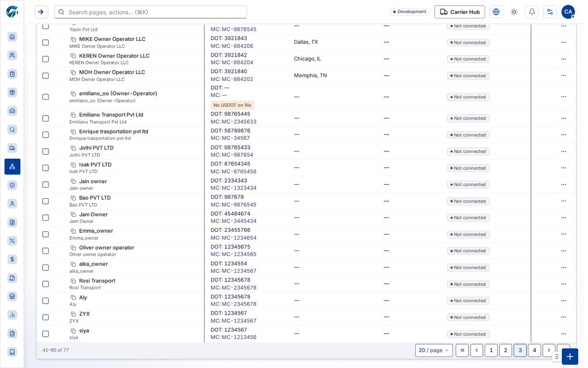Tick the checkbox for Jain owner

click(x=45, y=184)
